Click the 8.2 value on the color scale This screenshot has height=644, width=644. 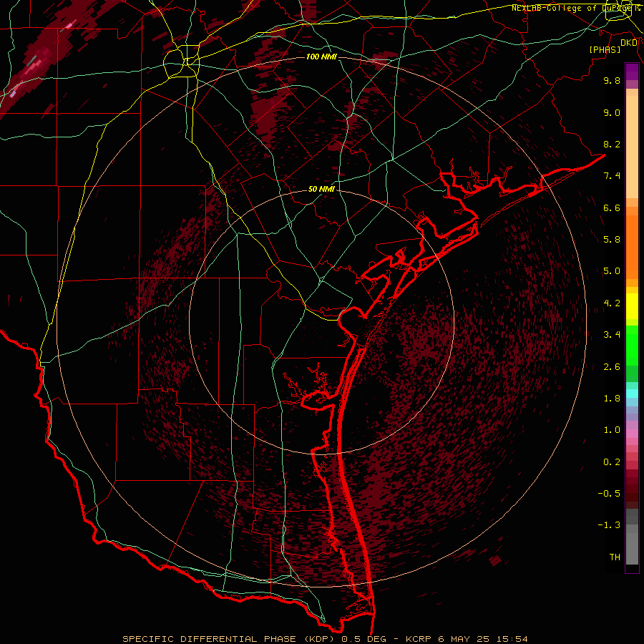[612, 144]
